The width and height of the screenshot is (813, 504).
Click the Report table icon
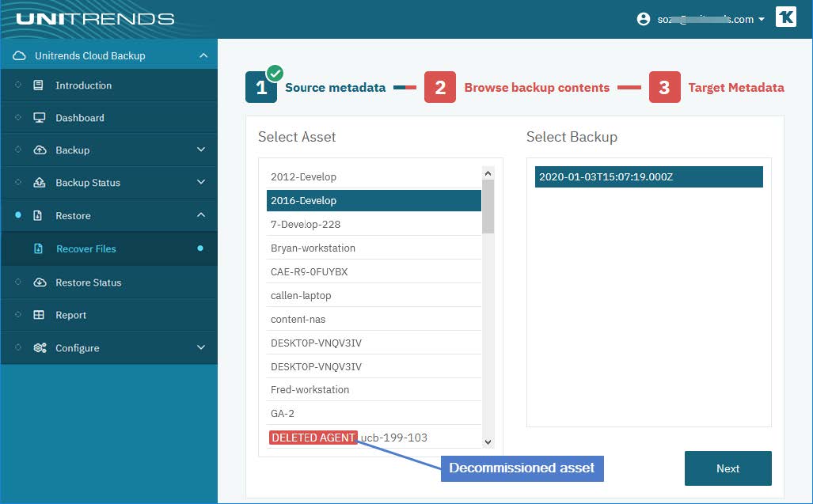39,315
